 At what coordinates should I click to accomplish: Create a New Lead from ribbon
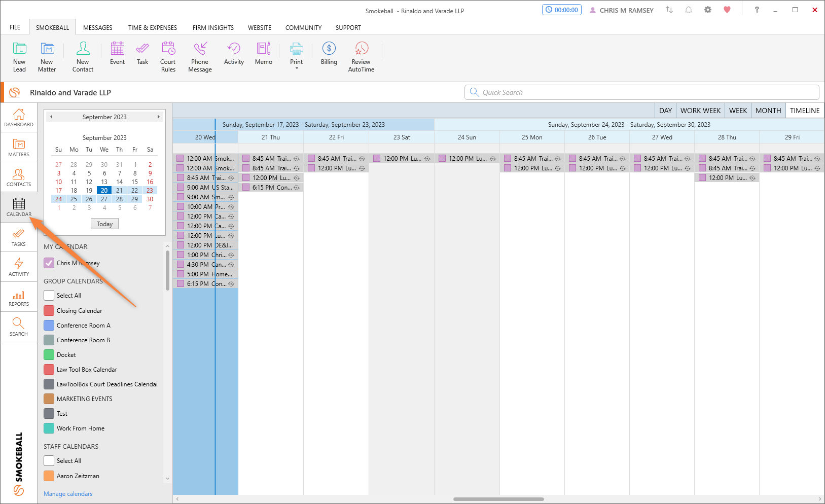pyautogui.click(x=19, y=57)
